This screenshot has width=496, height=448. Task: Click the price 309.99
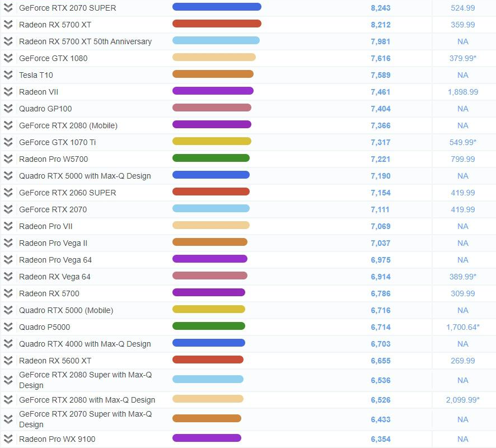click(x=463, y=293)
